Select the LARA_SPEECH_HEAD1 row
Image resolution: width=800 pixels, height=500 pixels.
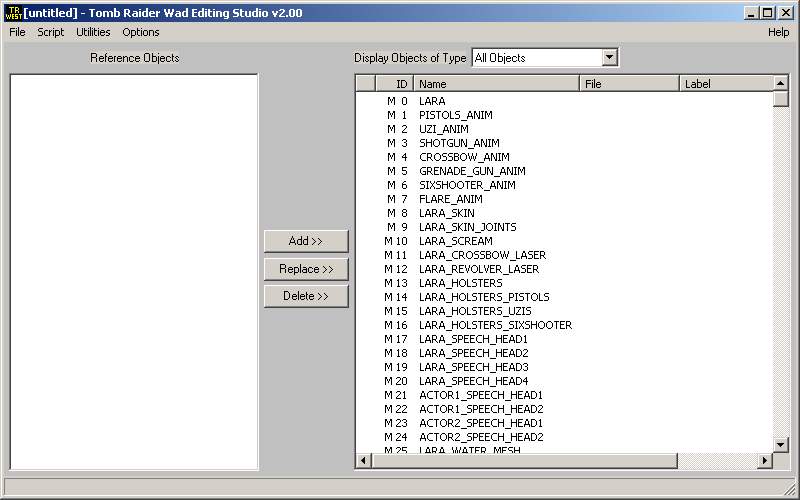click(x=565, y=339)
